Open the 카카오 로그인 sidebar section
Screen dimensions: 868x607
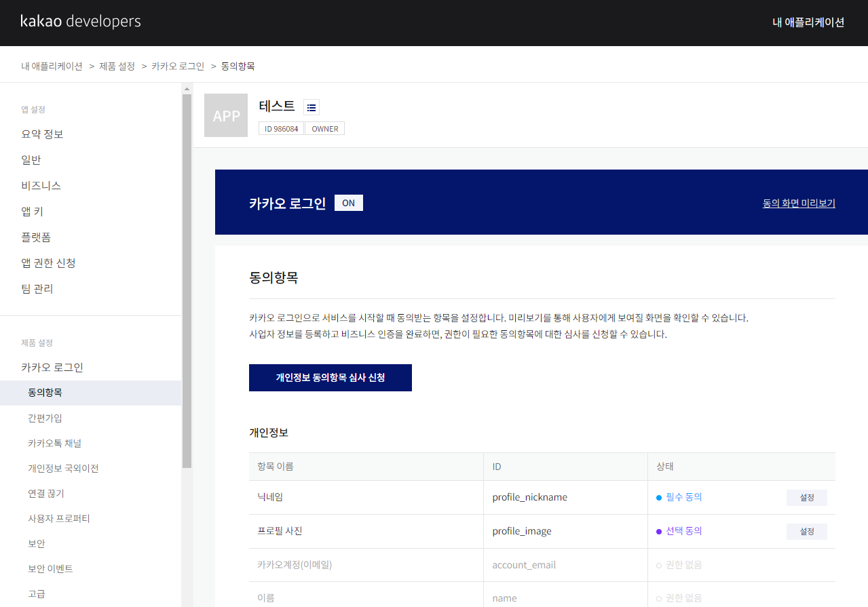(x=52, y=368)
